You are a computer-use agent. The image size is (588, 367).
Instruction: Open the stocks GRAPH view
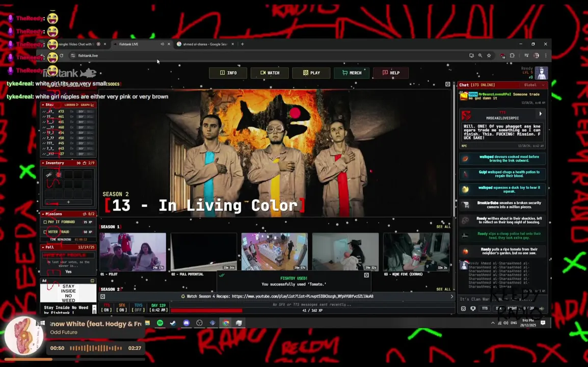click(x=87, y=104)
